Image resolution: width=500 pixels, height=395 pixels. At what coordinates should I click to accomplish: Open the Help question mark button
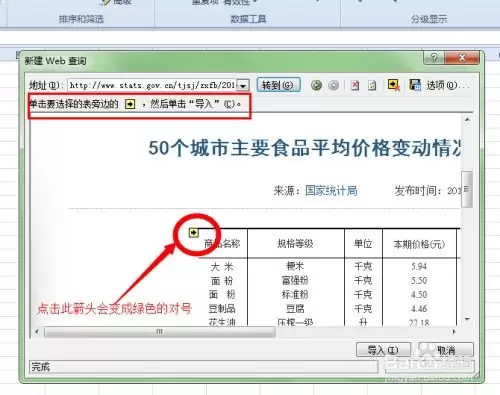click(434, 58)
